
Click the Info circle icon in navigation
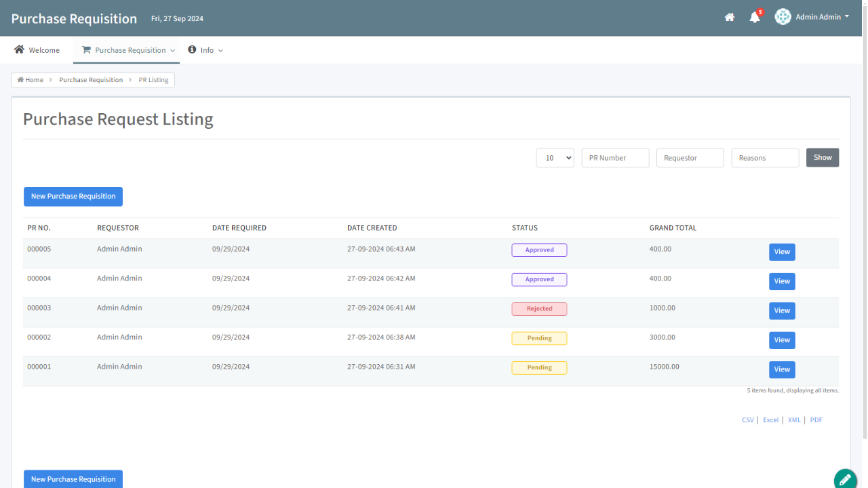point(192,49)
